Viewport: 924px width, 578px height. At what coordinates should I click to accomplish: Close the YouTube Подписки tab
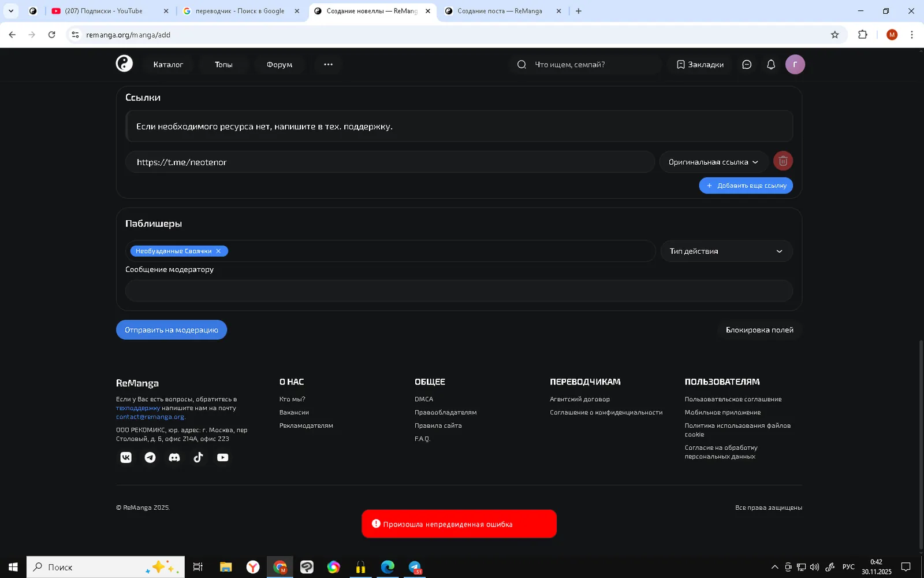click(166, 11)
